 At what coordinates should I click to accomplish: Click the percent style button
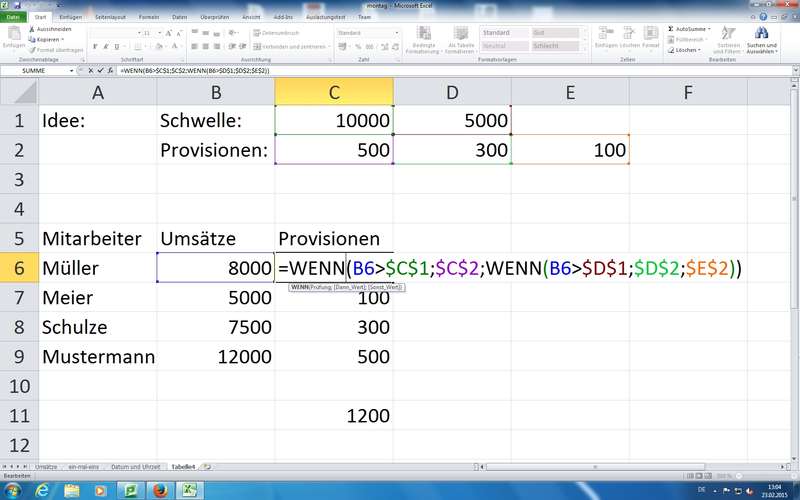click(358, 46)
